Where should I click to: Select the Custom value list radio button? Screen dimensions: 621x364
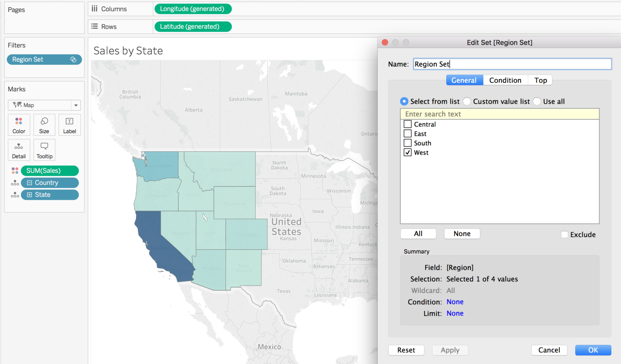467,101
